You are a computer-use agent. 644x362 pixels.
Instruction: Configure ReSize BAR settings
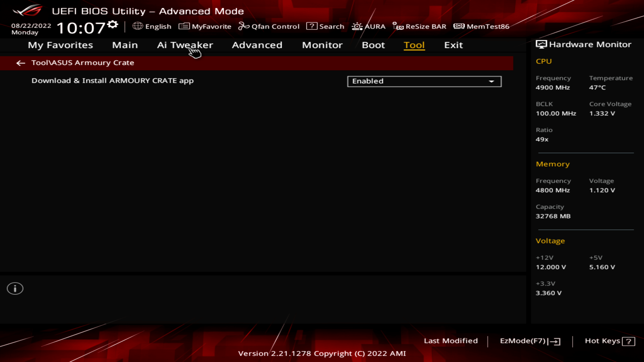tap(420, 26)
